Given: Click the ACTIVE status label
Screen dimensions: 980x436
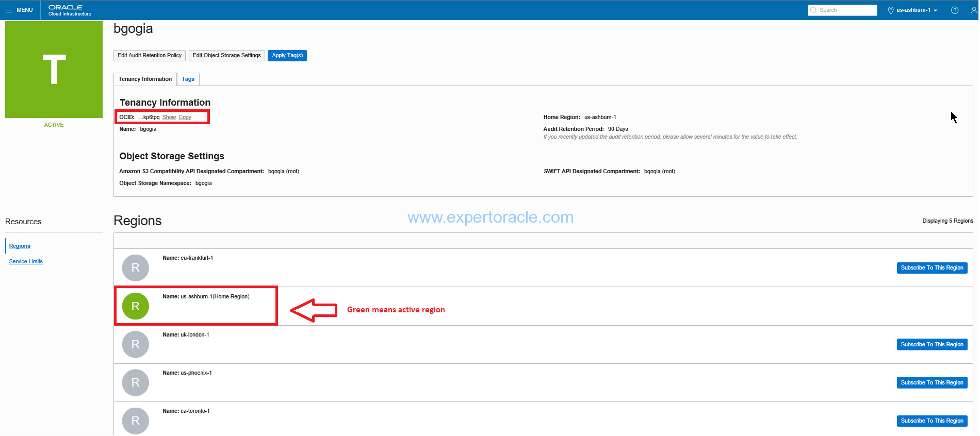Looking at the screenshot, I should [x=54, y=125].
